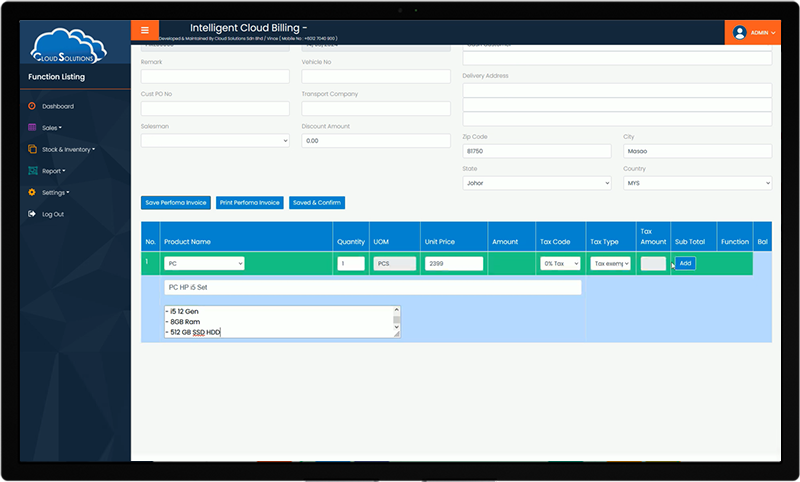Click the Quantity field in row 1

351,264
